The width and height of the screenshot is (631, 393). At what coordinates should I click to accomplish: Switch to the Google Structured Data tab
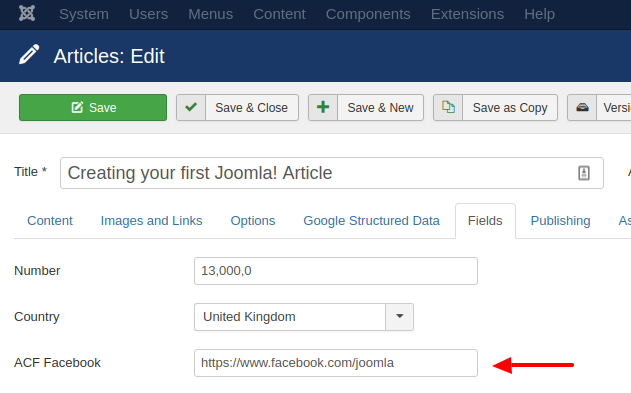click(371, 221)
